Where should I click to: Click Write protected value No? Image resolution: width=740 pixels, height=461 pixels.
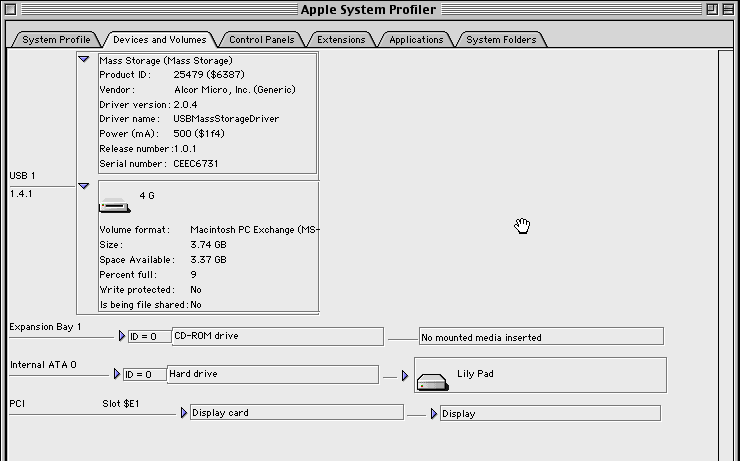click(x=196, y=290)
